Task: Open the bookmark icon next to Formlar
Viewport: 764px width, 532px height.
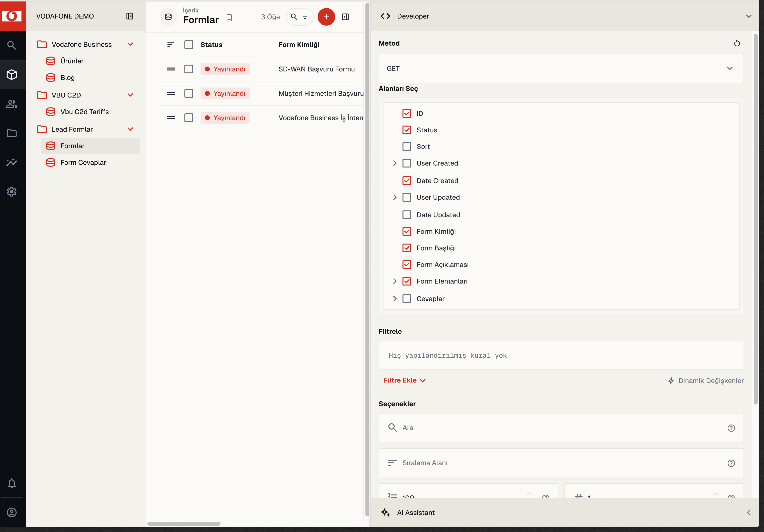Action: pyautogui.click(x=229, y=18)
